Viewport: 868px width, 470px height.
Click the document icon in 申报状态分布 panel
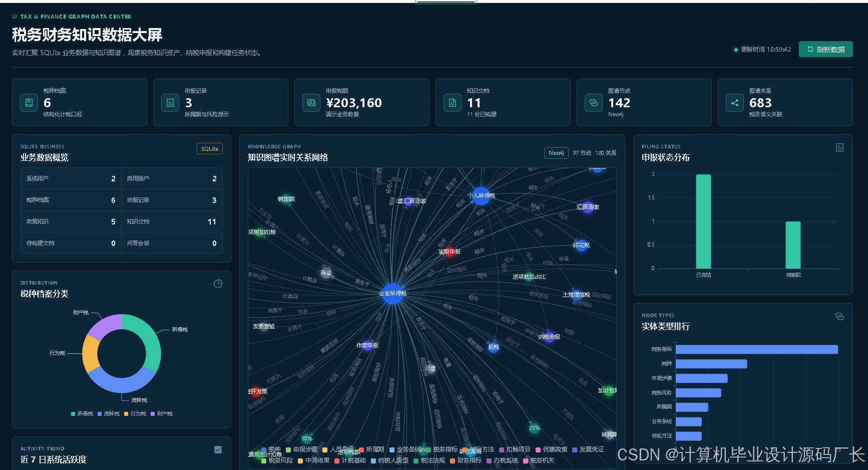(x=840, y=147)
